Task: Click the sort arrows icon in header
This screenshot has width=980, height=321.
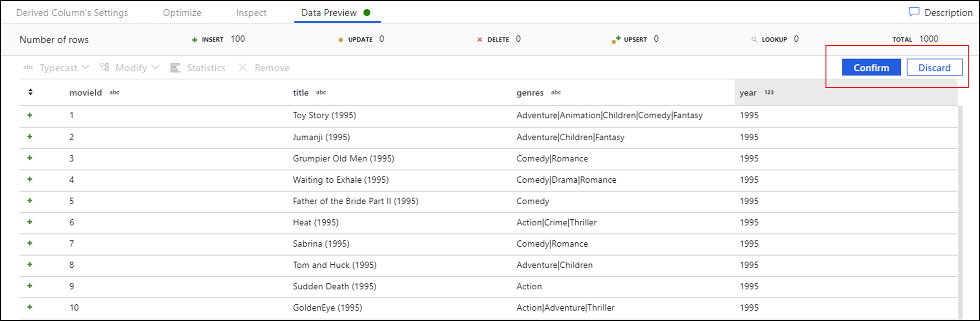Action: 30,92
